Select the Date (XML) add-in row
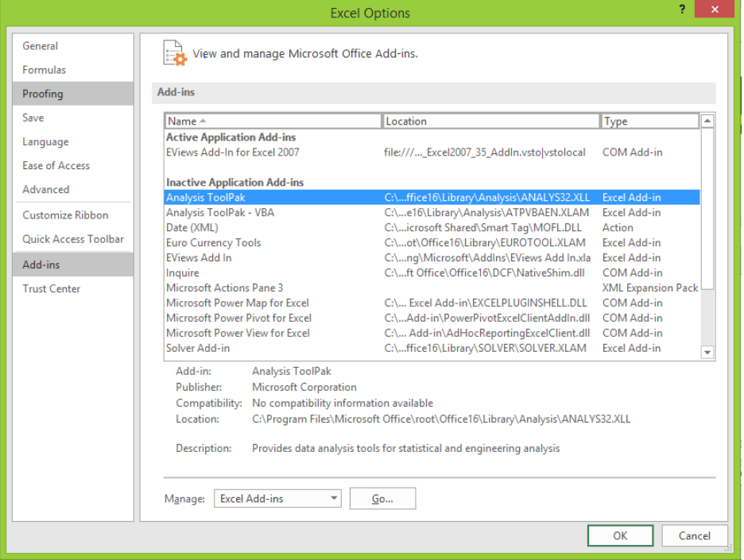Screen dimensions: 744x560 [x=432, y=228]
